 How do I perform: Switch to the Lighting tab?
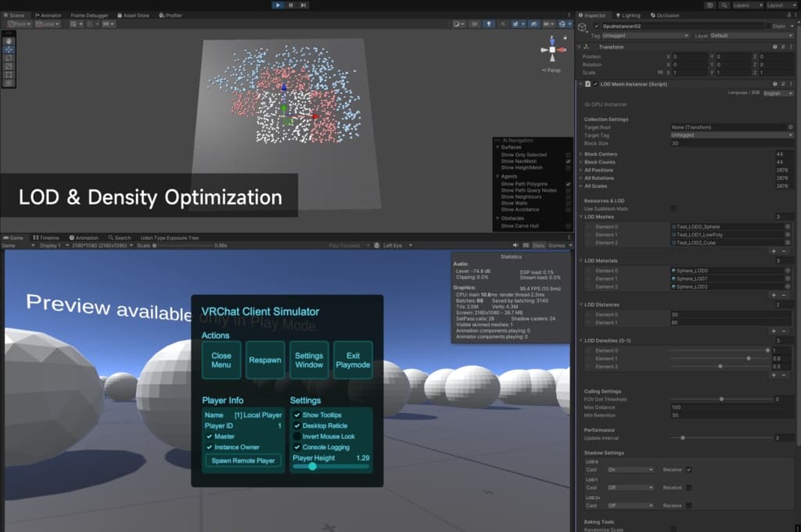click(630, 15)
